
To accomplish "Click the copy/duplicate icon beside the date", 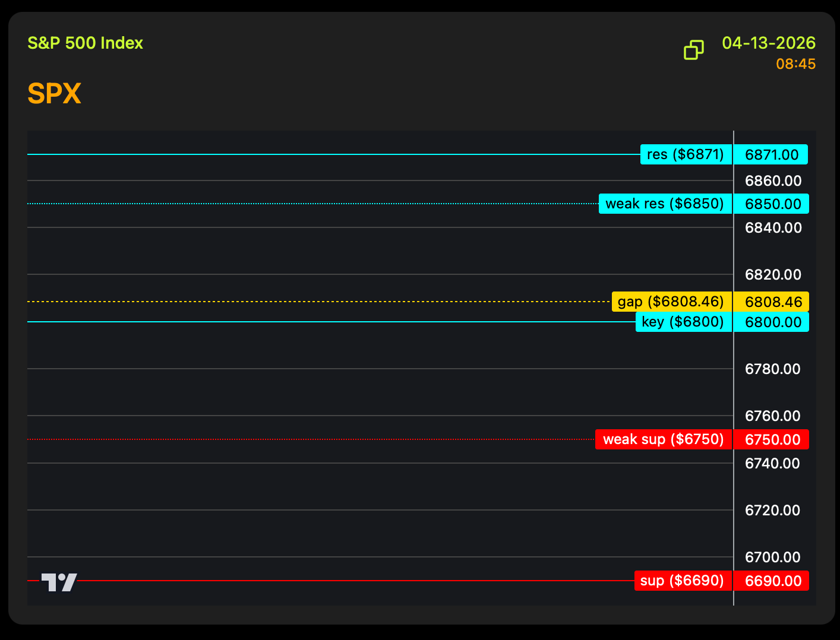I will click(x=693, y=50).
